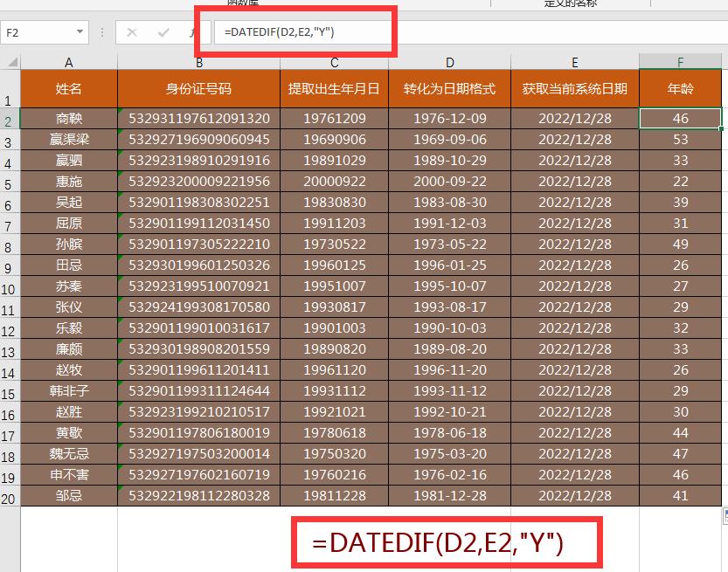Click the Select All corner triangle
Viewport: 728px width, 572px height.
click(10, 62)
